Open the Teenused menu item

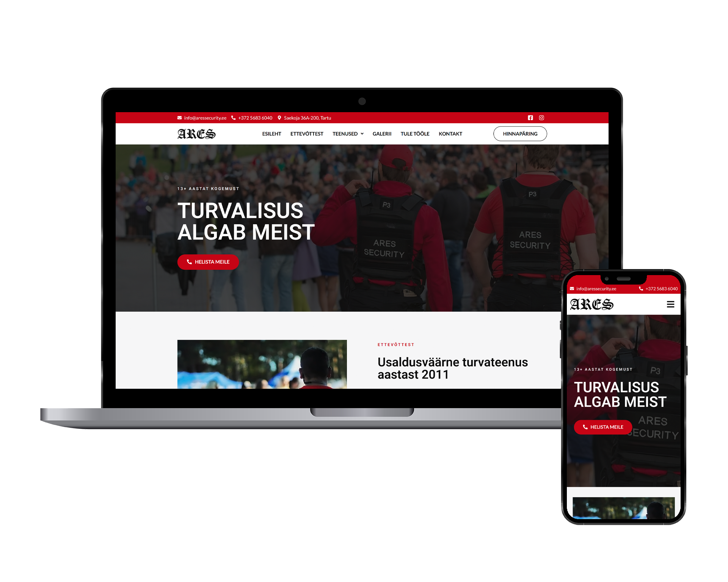pos(345,134)
